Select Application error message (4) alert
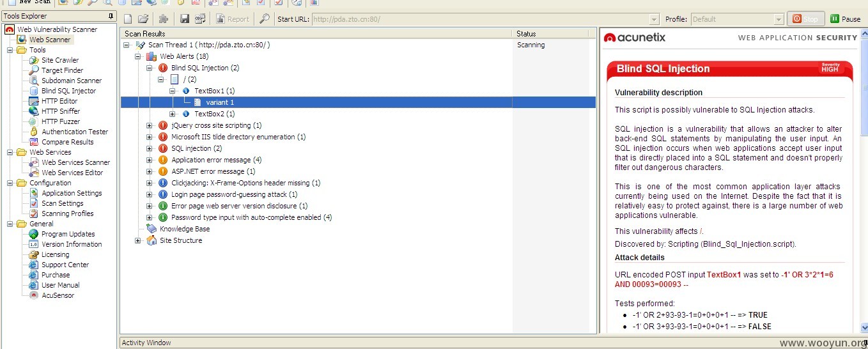This screenshot has height=349, width=868. click(x=216, y=160)
